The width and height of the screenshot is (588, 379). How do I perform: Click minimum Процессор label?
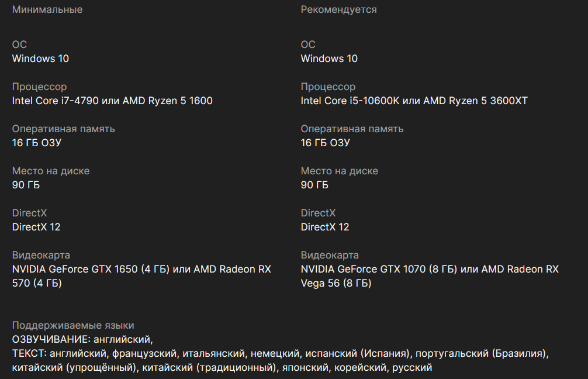[x=39, y=87]
